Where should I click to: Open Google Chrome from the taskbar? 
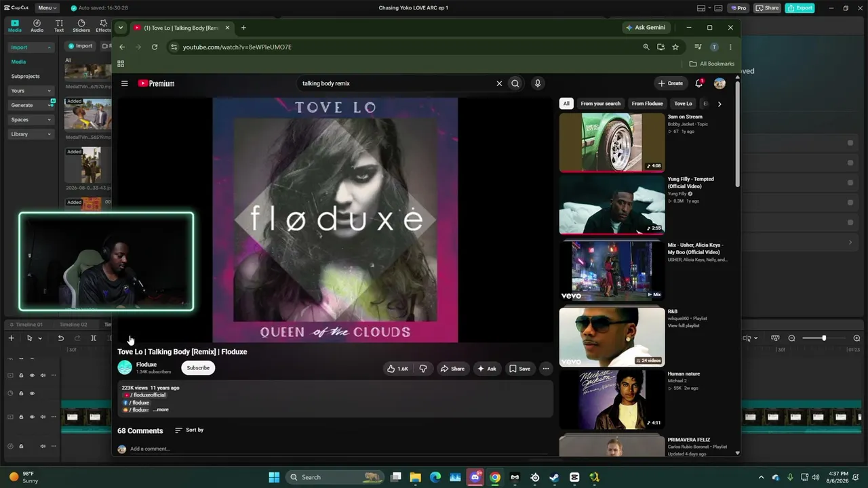click(495, 477)
